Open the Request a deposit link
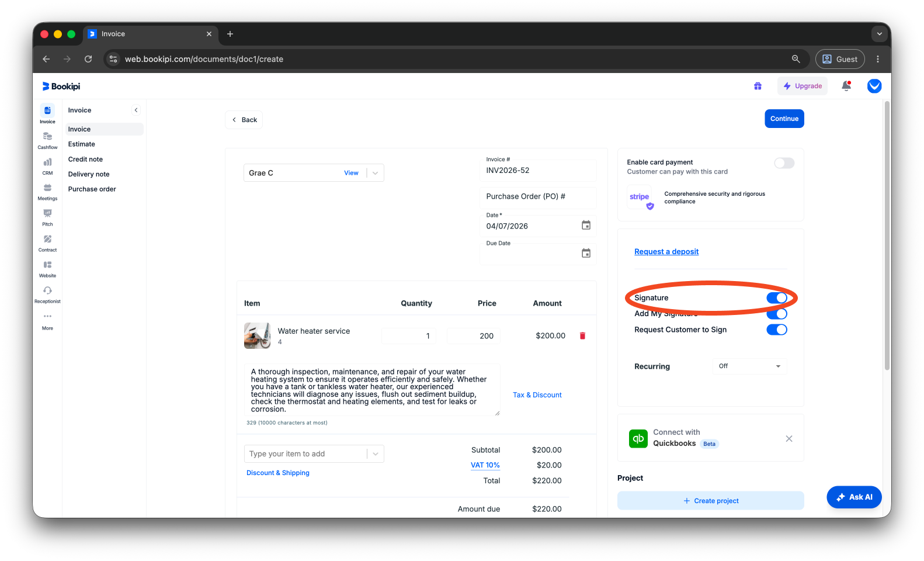The height and width of the screenshot is (561, 924). (x=666, y=252)
